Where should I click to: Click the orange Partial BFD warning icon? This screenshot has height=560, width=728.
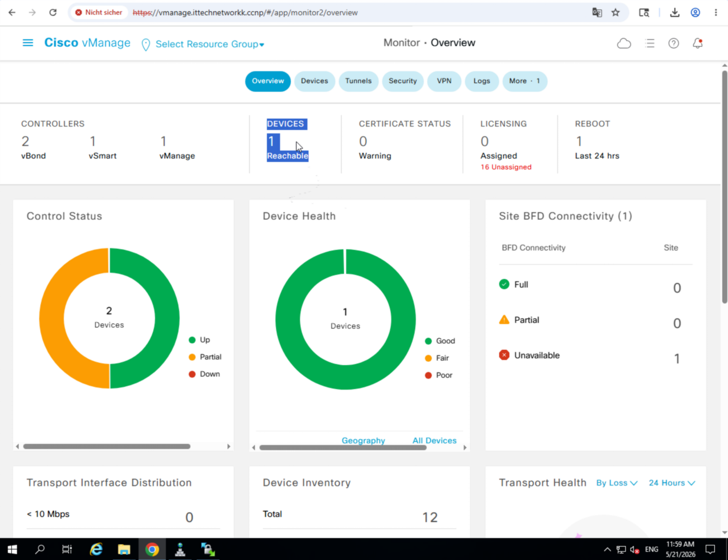tap(504, 320)
